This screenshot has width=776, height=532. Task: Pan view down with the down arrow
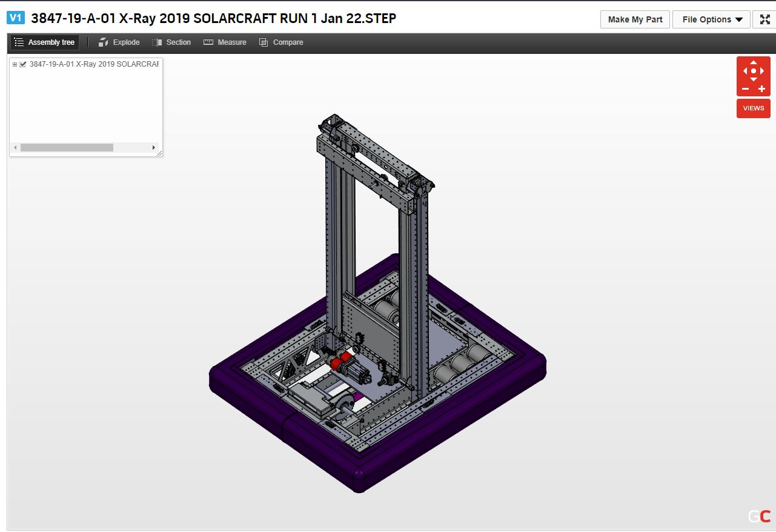click(754, 79)
